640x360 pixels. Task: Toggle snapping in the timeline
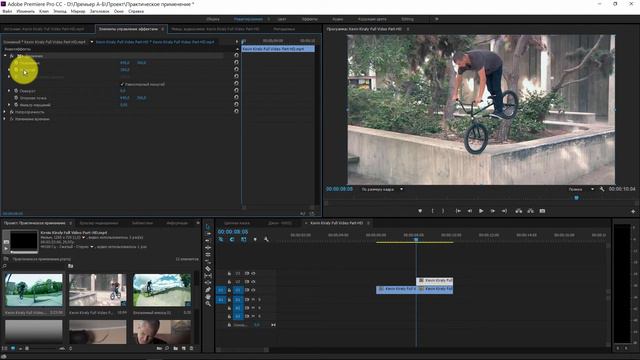tap(232, 240)
